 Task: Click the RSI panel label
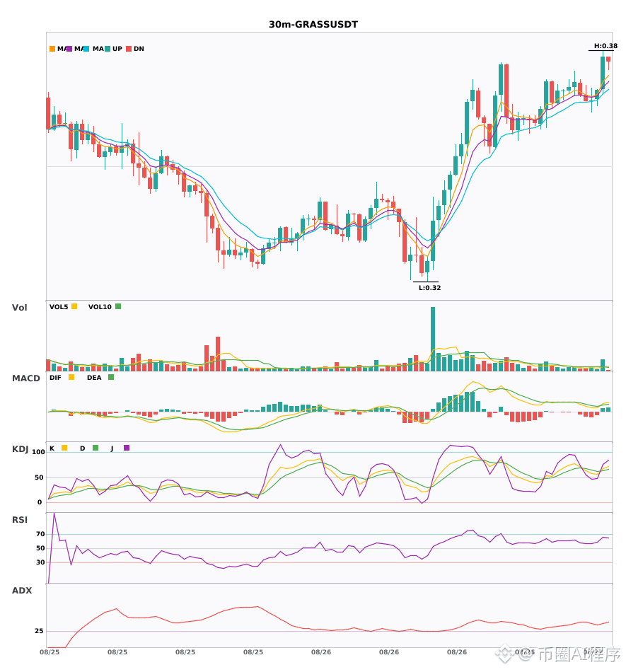coord(20,520)
